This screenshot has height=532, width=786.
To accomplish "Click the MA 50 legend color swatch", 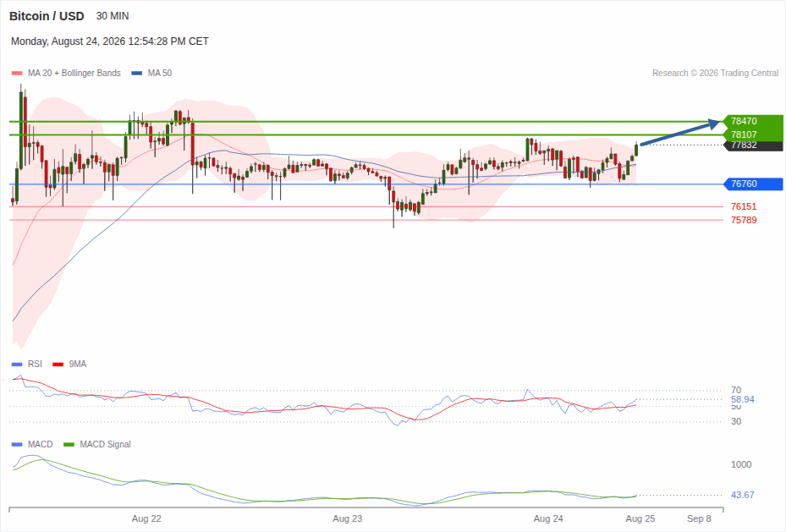I will pyautogui.click(x=137, y=73).
